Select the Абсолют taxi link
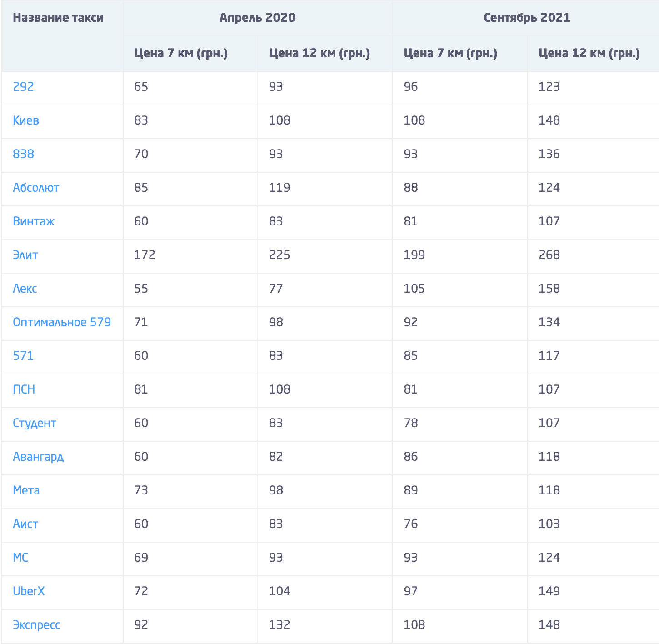The height and width of the screenshot is (644, 659). pyautogui.click(x=36, y=187)
